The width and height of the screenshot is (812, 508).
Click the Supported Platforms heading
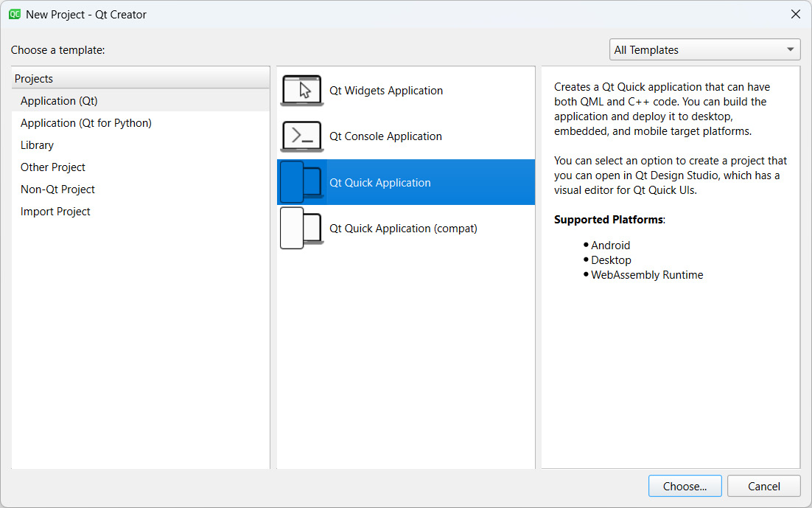pos(609,219)
